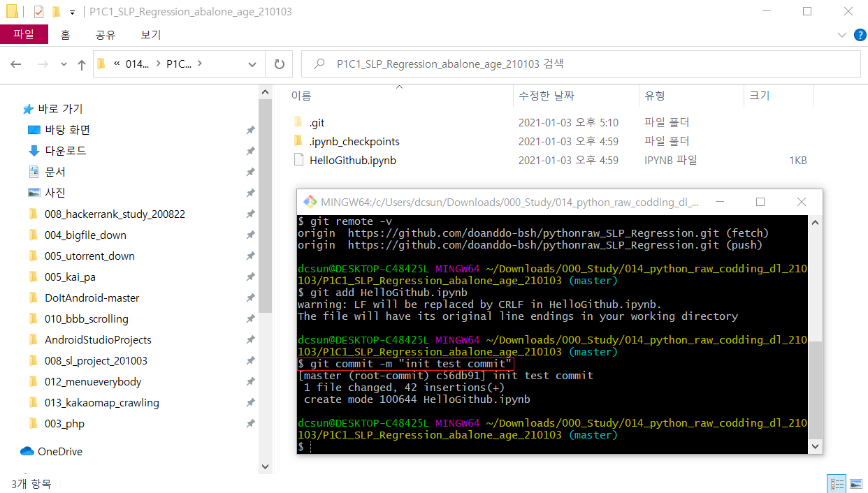This screenshot has width=868, height=493.
Task: Open the Quick Access toolbar customize dropdown
Action: coord(72,12)
